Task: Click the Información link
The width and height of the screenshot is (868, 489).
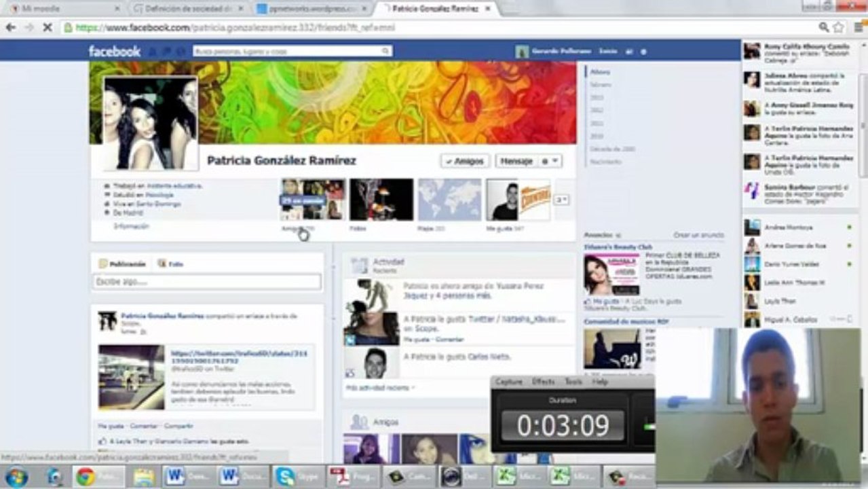Action: click(x=131, y=226)
